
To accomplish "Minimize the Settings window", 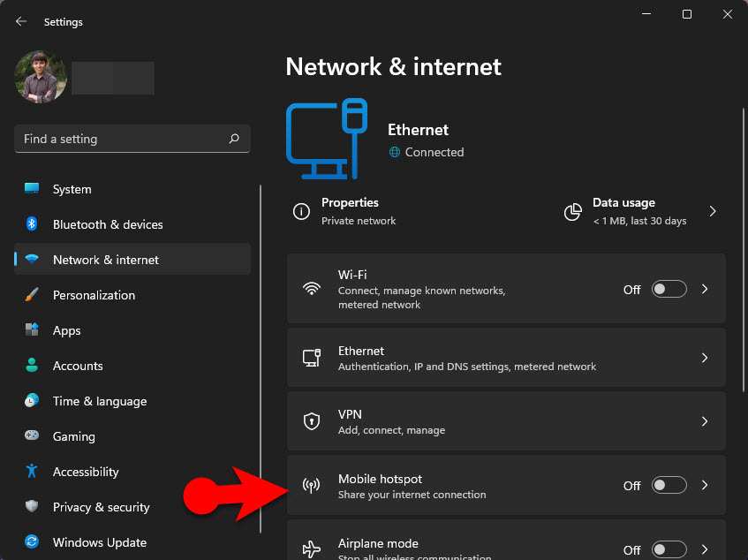I will tap(646, 14).
